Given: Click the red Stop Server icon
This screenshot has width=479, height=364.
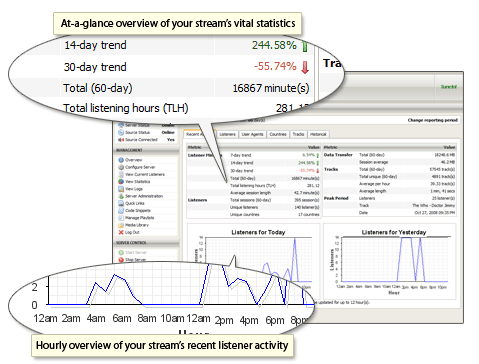Looking at the screenshot, I should tap(121, 260).
